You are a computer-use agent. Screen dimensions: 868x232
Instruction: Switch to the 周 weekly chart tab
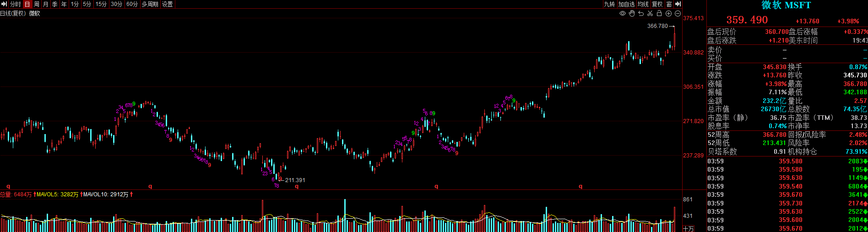tap(37, 4)
